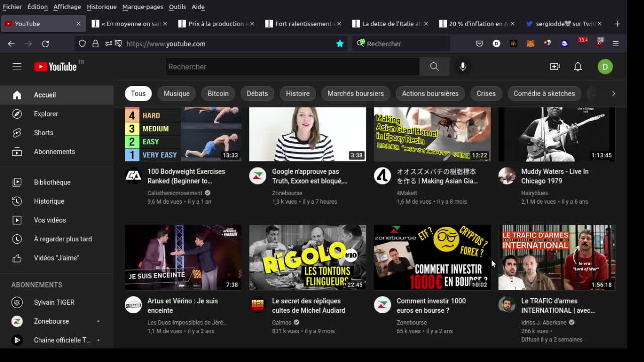Viewport: 644px width, 362px height.
Task: Open Rigolo Tontons Flingueurs video thumbnail
Action: point(307,257)
